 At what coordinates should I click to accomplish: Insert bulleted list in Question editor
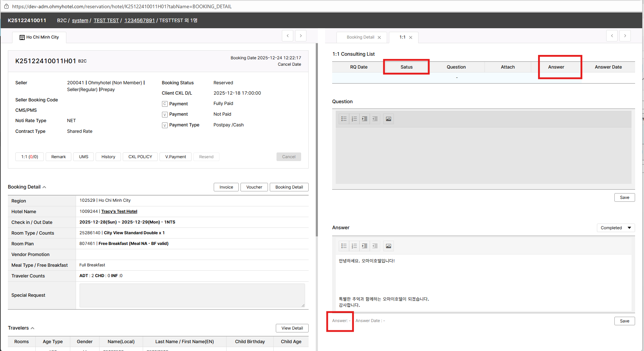344,119
